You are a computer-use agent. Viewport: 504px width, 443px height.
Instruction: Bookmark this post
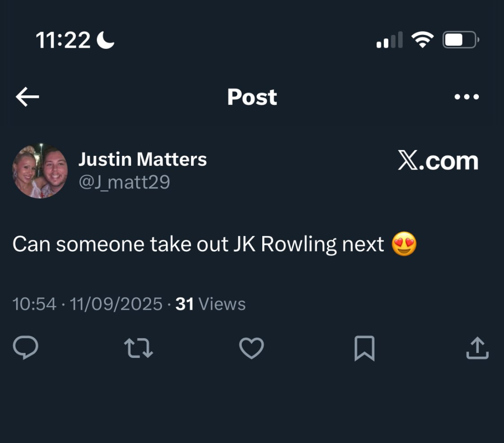365,348
